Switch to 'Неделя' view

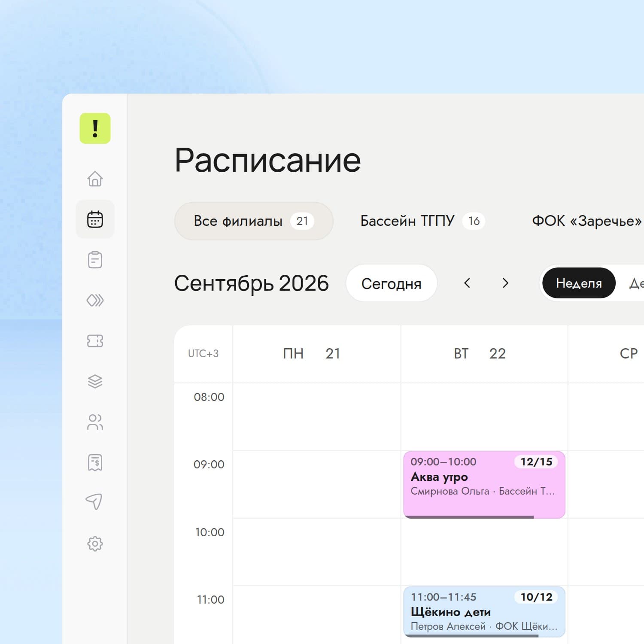coord(579,283)
